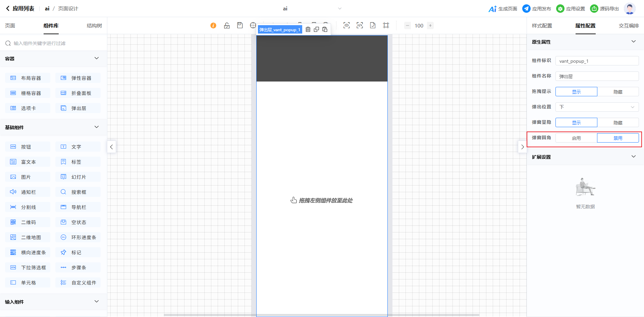
Task: Open the code view icon in toolbar
Action: coord(360,25)
